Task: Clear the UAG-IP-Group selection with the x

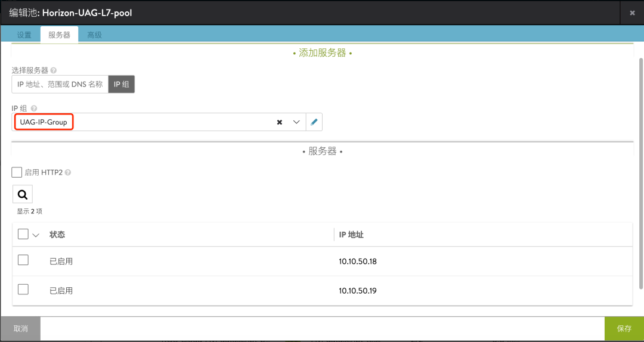Action: click(279, 122)
